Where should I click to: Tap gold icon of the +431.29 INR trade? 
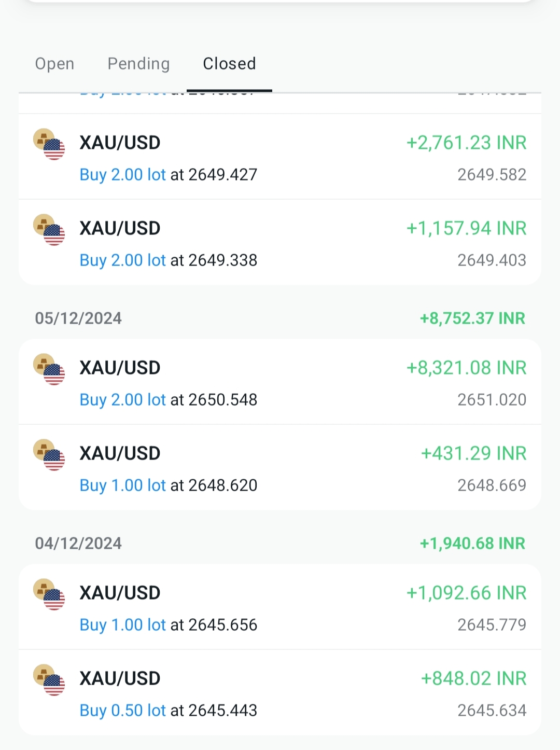pos(49,455)
